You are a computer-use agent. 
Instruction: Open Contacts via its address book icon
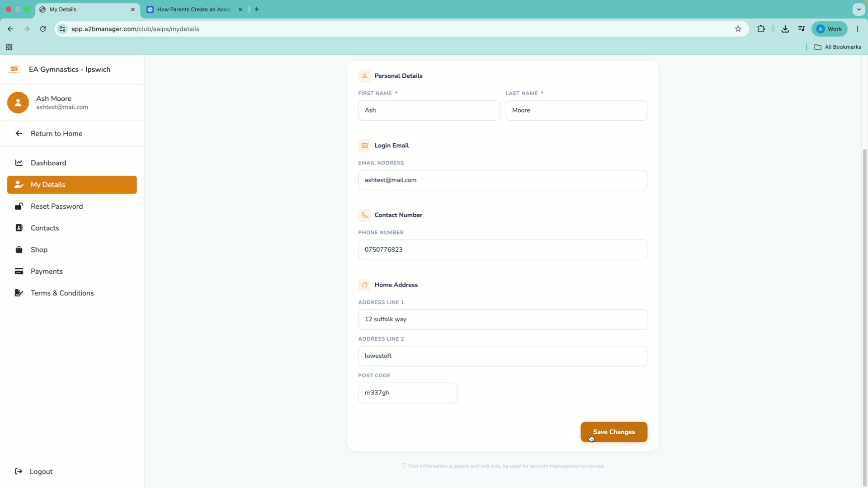coord(19,228)
